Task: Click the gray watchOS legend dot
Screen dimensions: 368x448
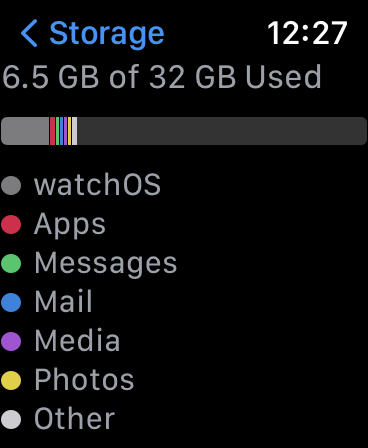Action: click(11, 185)
